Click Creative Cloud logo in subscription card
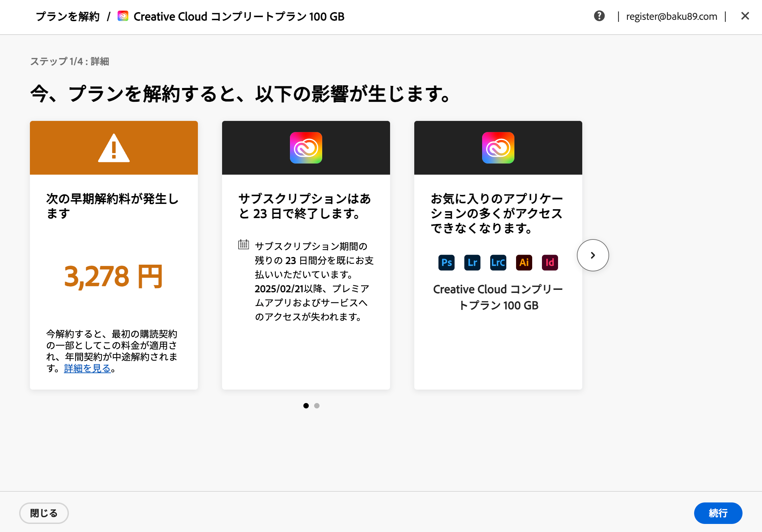Viewport: 762px width, 532px height. (x=306, y=148)
